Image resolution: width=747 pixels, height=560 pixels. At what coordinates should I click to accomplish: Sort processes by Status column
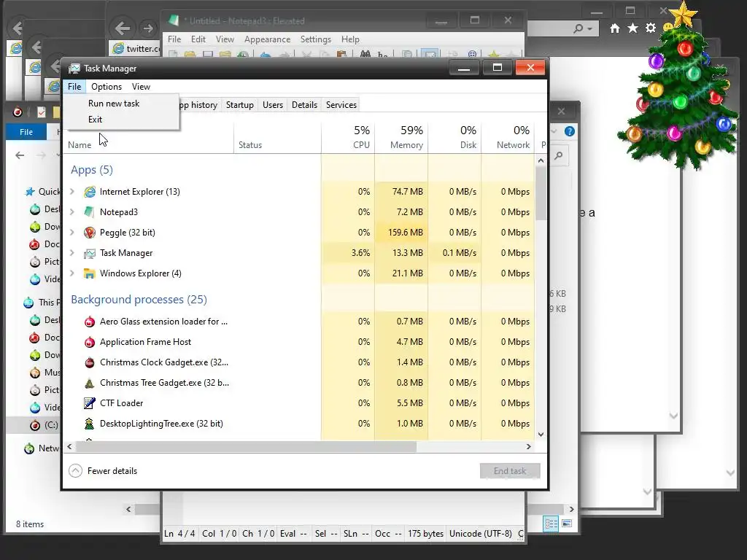point(278,137)
